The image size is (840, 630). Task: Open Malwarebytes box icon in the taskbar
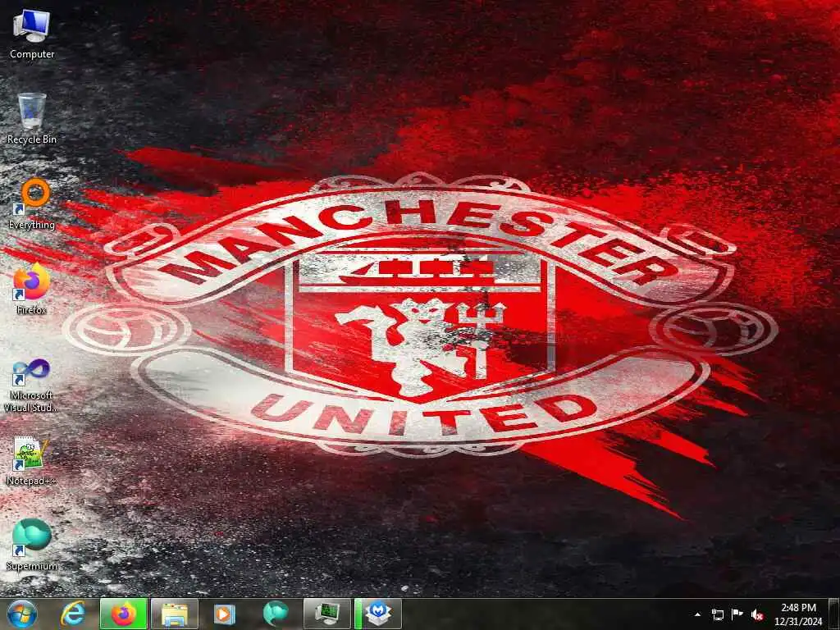[x=378, y=614]
